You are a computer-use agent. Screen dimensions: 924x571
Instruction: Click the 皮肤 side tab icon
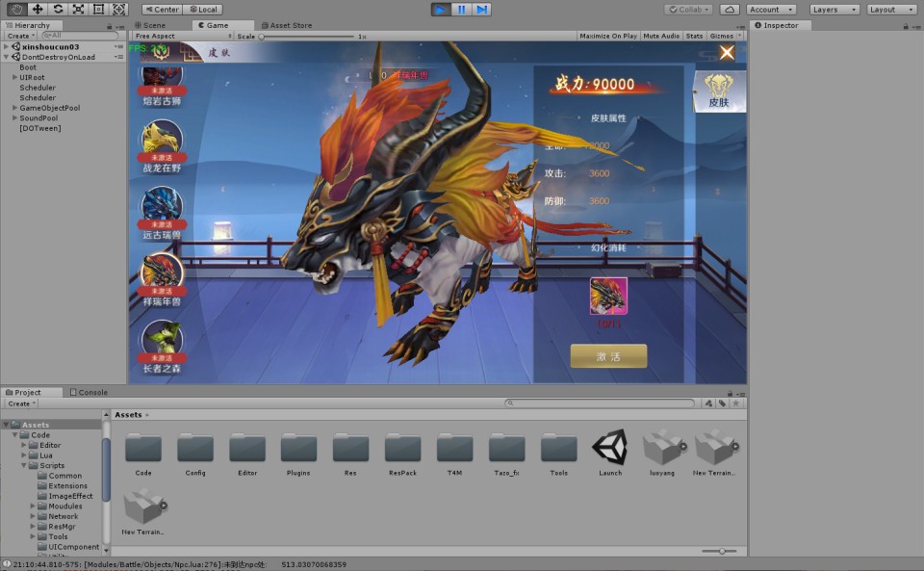click(719, 91)
